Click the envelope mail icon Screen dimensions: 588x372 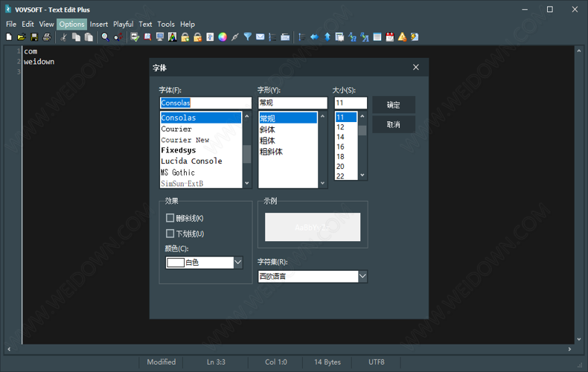coord(260,36)
